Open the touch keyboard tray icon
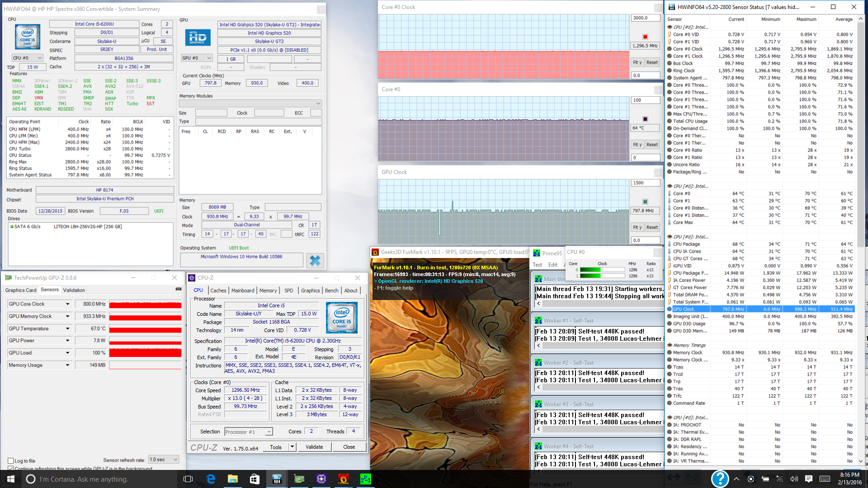868x488 pixels. coord(824,479)
